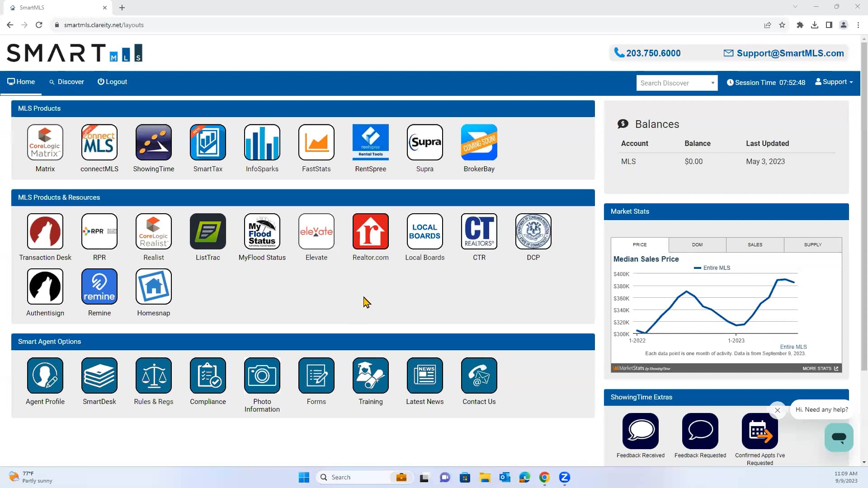868x488 pixels.
Task: Click the Logout option
Action: click(112, 82)
